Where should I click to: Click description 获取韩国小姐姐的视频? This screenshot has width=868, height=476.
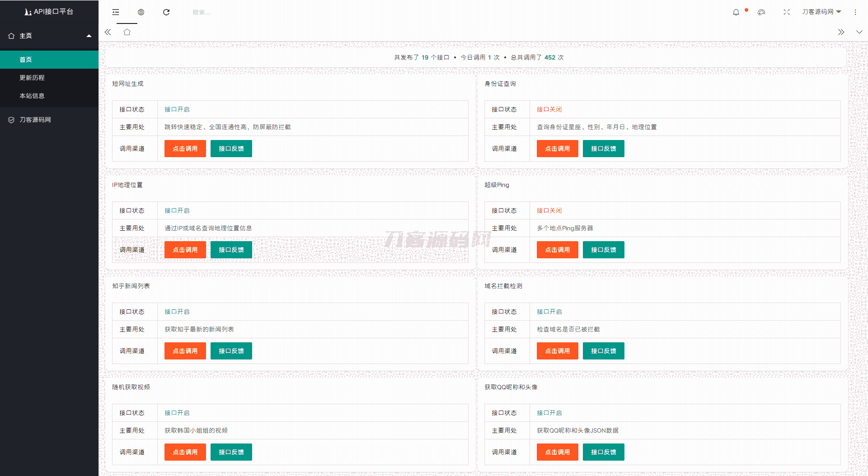(196, 430)
